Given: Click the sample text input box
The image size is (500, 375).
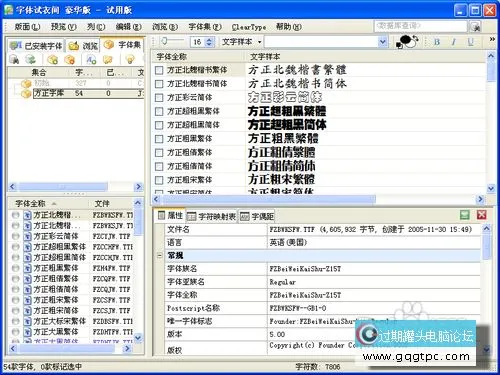Looking at the screenshot, I should point(322,42).
